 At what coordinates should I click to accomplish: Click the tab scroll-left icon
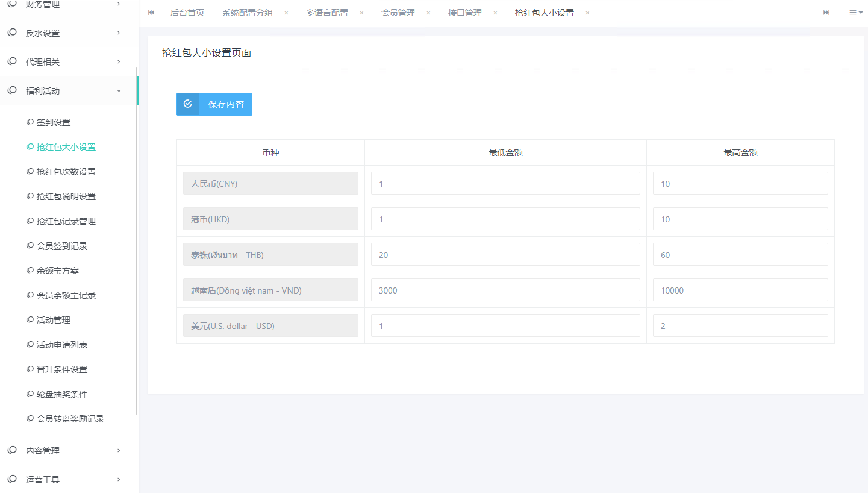coord(151,13)
